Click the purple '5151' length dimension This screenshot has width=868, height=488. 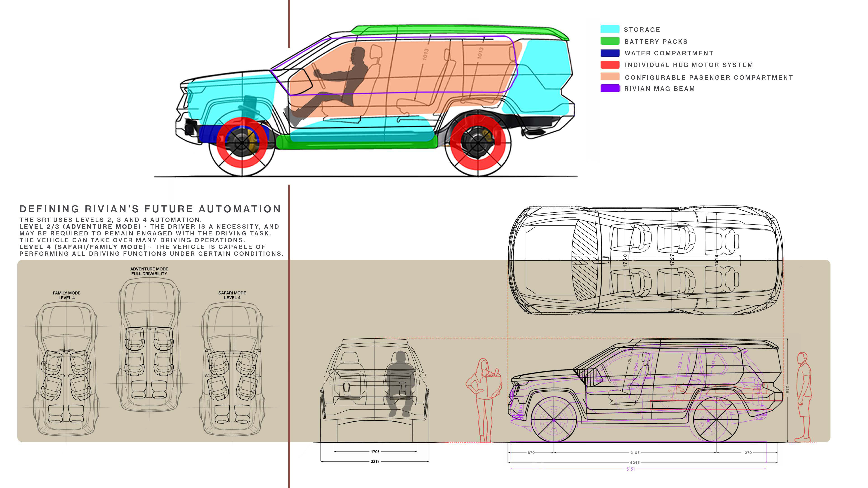pos(630,469)
